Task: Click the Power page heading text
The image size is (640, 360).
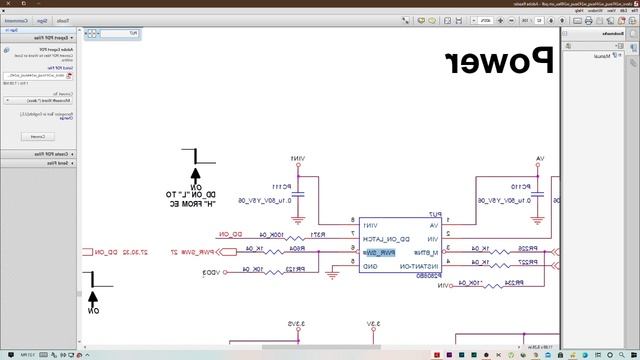Action: click(499, 61)
